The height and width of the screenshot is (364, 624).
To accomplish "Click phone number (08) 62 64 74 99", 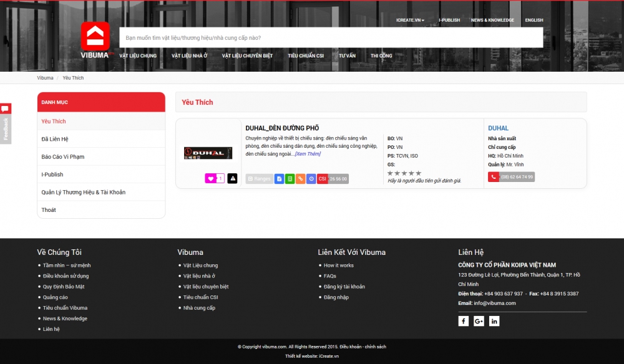I will [x=517, y=177].
